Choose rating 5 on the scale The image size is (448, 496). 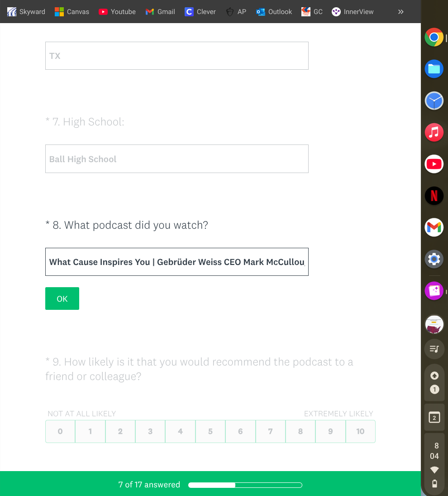coord(210,431)
